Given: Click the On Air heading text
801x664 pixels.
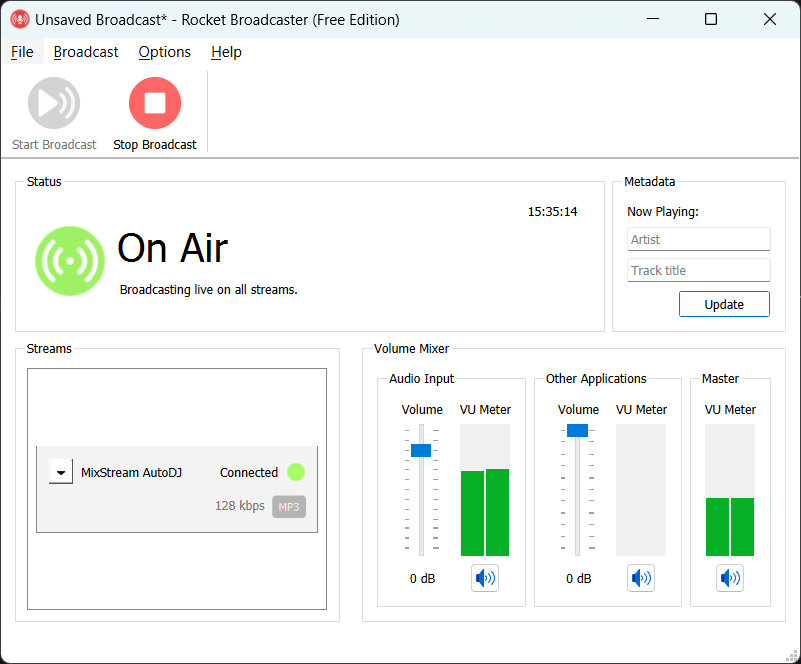Looking at the screenshot, I should [173, 248].
